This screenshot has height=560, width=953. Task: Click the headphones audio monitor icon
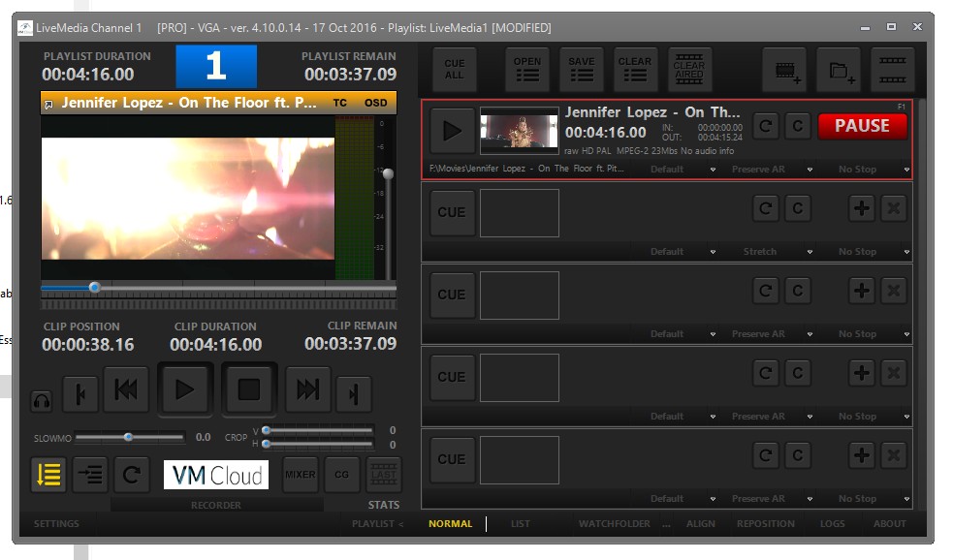pos(42,400)
